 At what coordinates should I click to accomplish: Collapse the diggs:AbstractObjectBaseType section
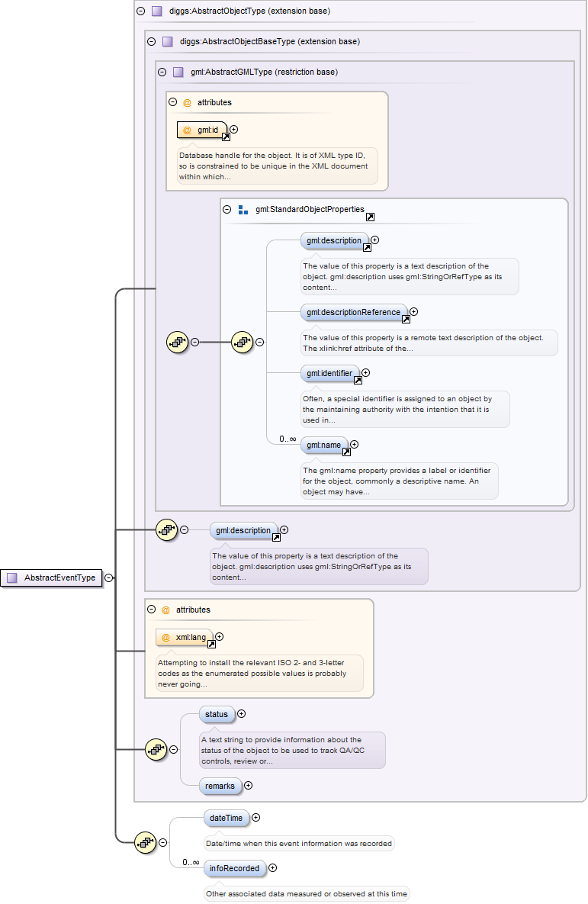151,41
